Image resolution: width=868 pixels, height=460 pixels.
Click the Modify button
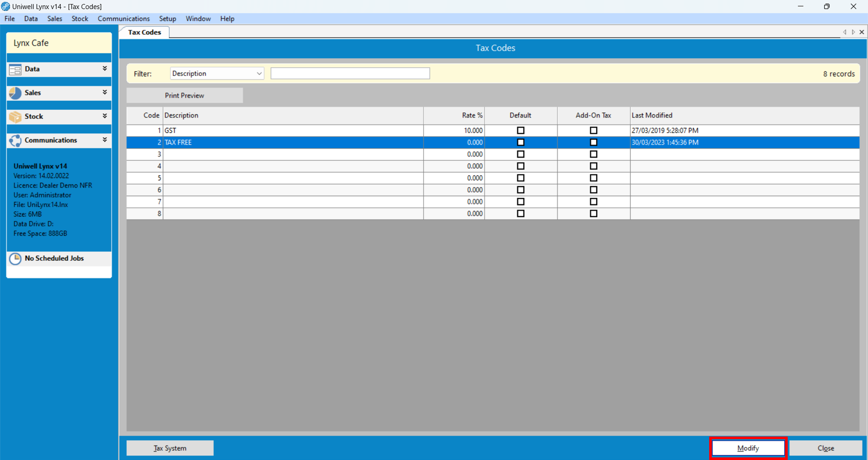(x=748, y=448)
